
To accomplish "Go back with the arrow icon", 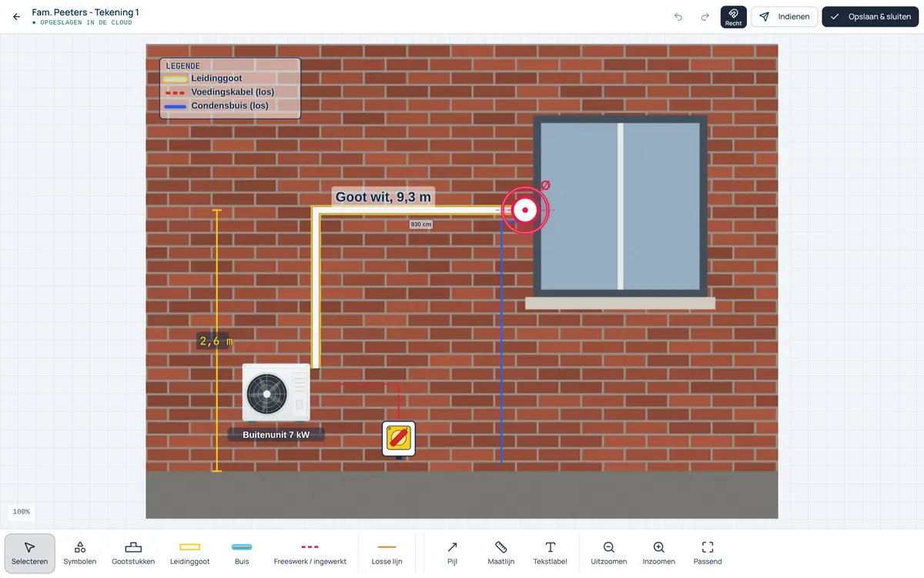I will (17, 17).
